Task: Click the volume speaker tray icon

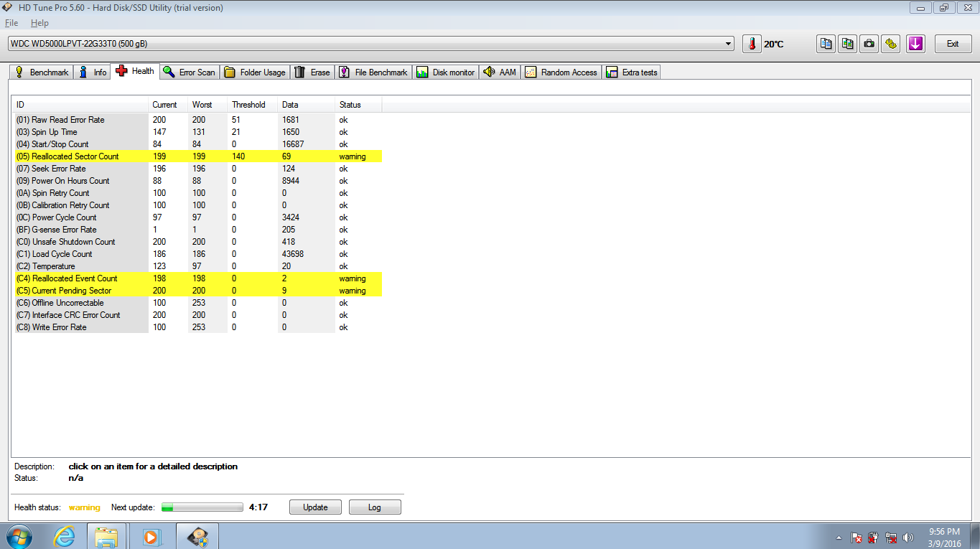Action: tap(908, 538)
